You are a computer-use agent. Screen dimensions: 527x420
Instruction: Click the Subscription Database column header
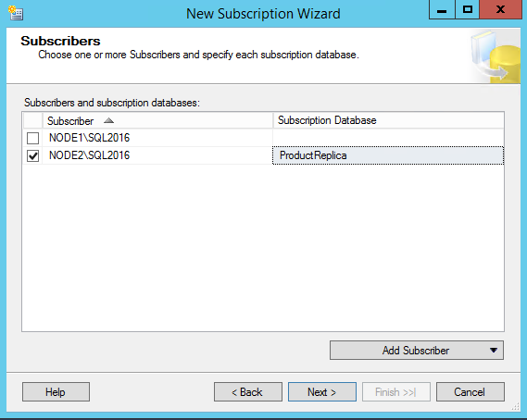pyautogui.click(x=388, y=120)
